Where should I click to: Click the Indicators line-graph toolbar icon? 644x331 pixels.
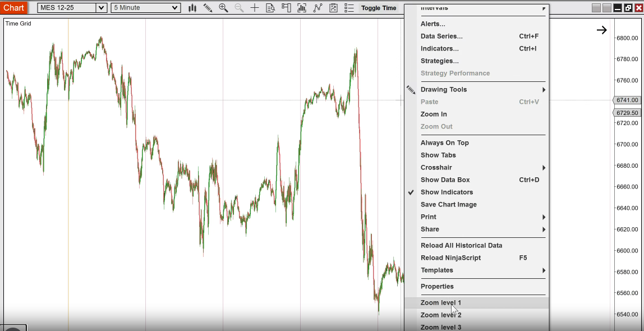[x=318, y=8]
